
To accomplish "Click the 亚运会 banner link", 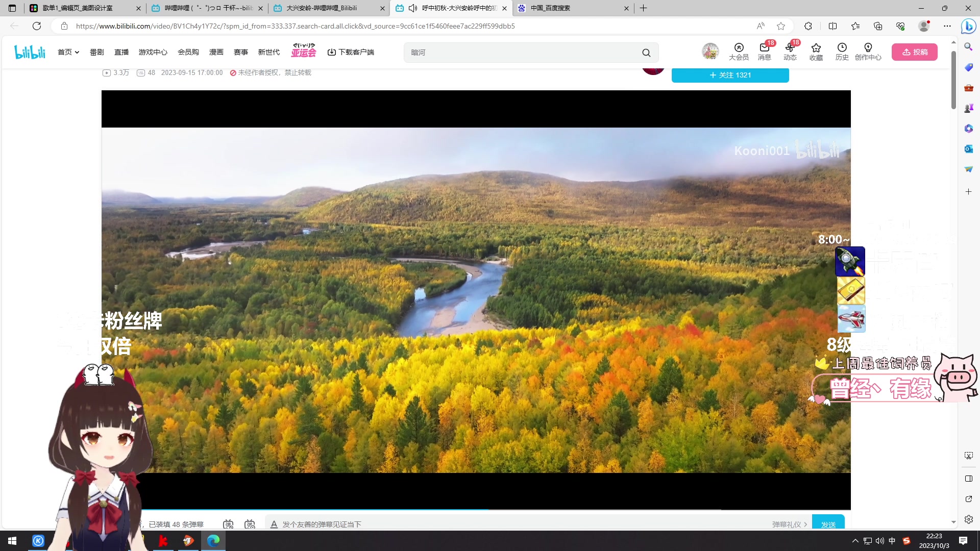I will pyautogui.click(x=304, y=51).
